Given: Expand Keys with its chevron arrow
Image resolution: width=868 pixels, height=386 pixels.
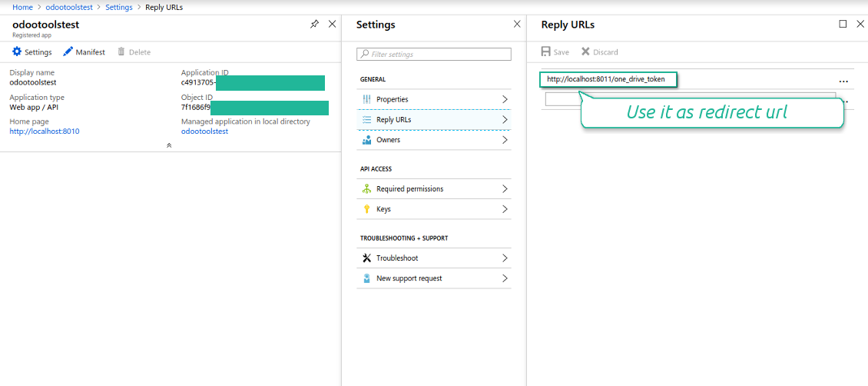Looking at the screenshot, I should [505, 209].
